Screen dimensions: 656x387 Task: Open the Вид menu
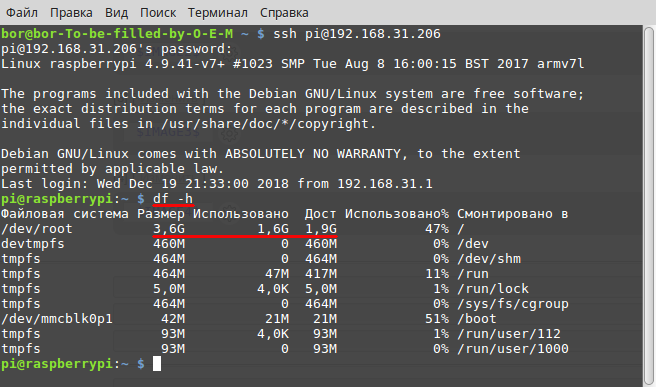(x=116, y=13)
